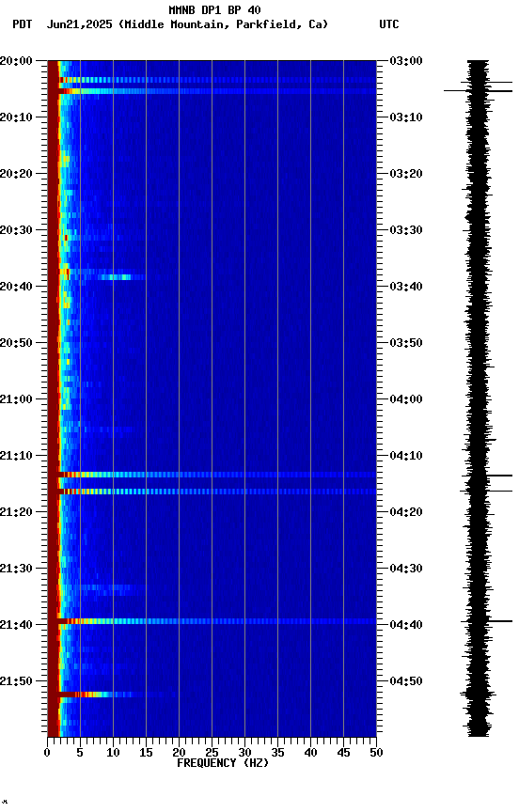The height and width of the screenshot is (812, 519).
Task: Click the 'PDT' timezone label
Action: (23, 24)
